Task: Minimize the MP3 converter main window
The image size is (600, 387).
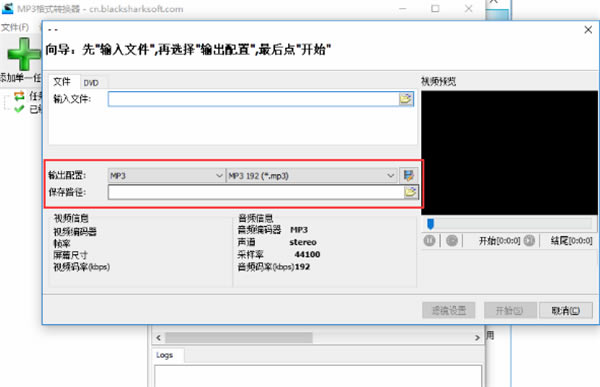Action: (x=403, y=8)
